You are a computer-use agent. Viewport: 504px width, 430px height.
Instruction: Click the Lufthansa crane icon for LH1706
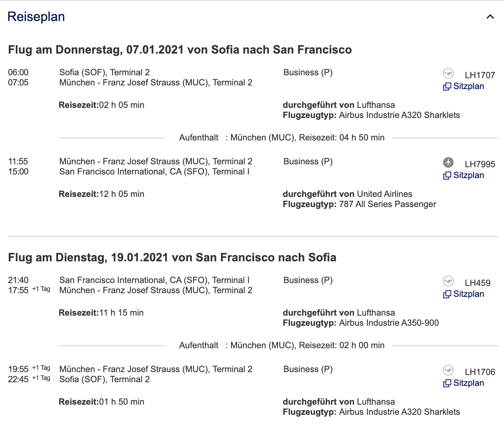coord(448,370)
